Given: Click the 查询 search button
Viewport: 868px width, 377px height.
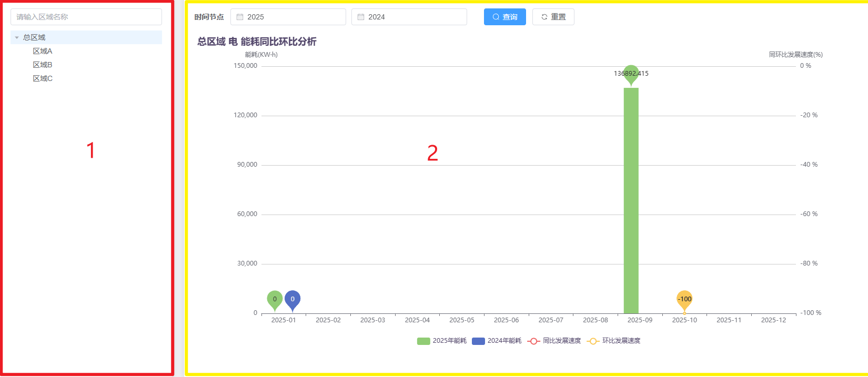Looking at the screenshot, I should tap(505, 17).
